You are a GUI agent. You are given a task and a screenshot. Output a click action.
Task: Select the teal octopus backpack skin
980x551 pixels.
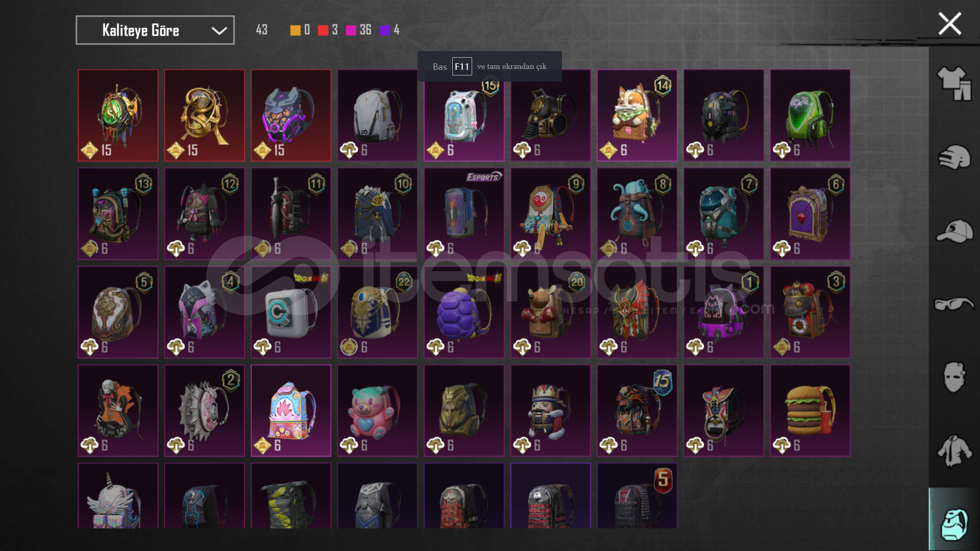pos(637,214)
